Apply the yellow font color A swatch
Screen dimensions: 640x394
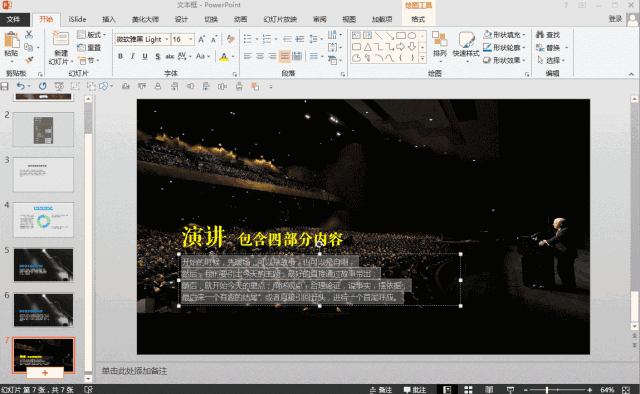[x=224, y=56]
